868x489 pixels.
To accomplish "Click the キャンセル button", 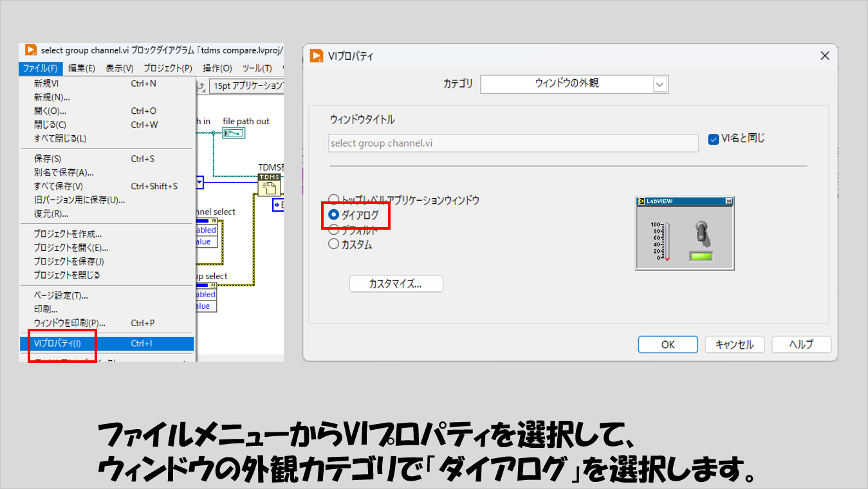I will point(734,344).
